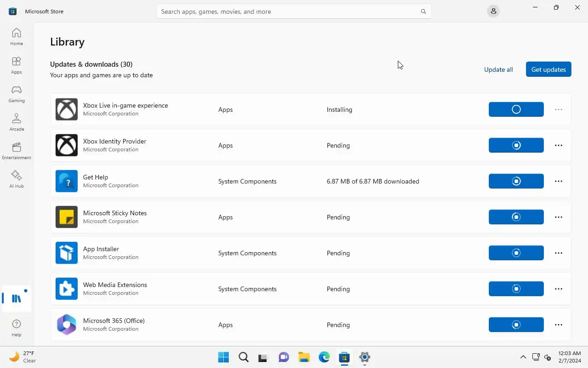Click the Get updates button
588x368 pixels.
pos(548,69)
